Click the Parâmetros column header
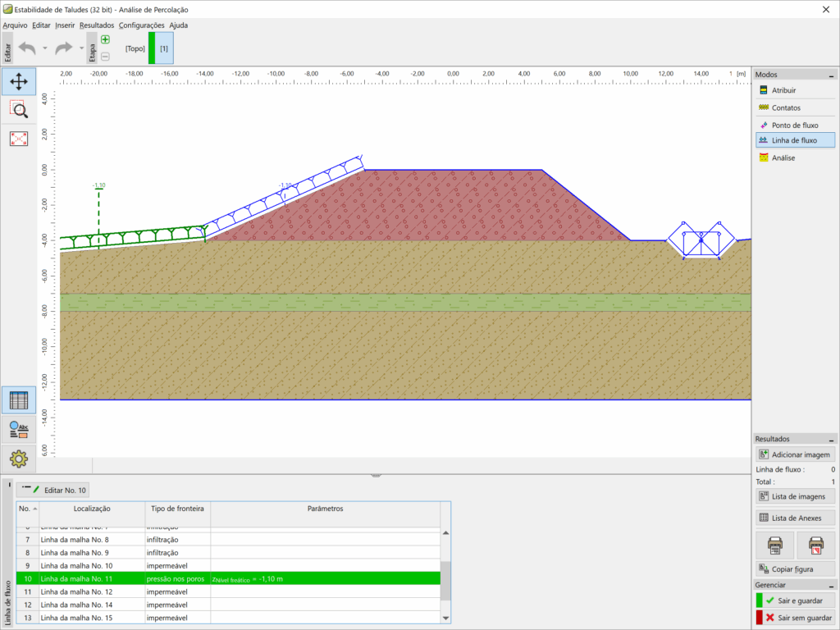840x630 pixels. pyautogui.click(x=325, y=509)
